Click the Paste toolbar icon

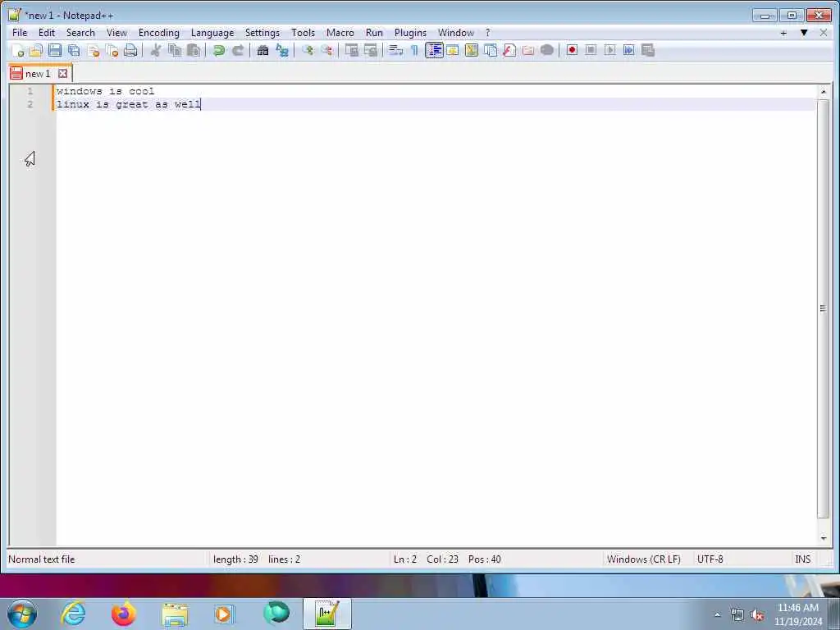(194, 51)
